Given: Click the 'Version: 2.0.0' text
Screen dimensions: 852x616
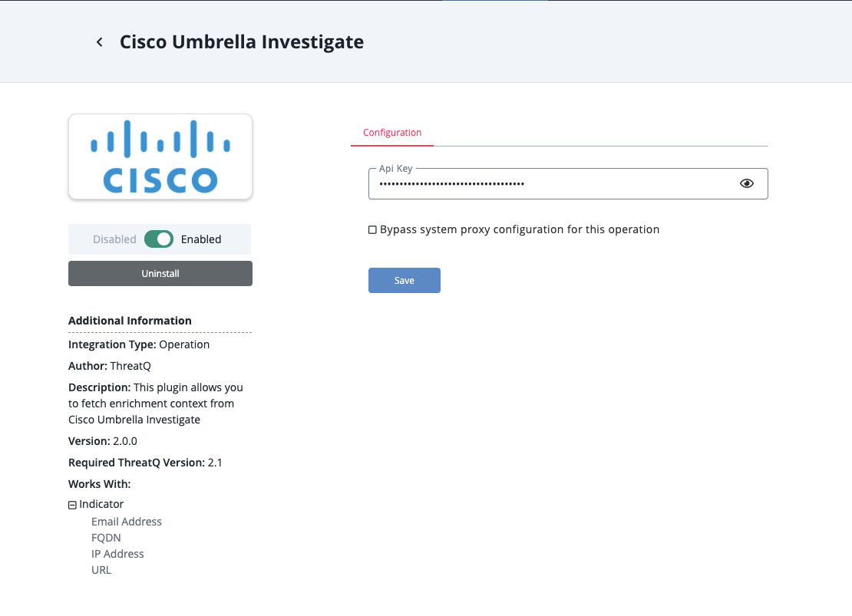Looking at the screenshot, I should click(x=103, y=441).
